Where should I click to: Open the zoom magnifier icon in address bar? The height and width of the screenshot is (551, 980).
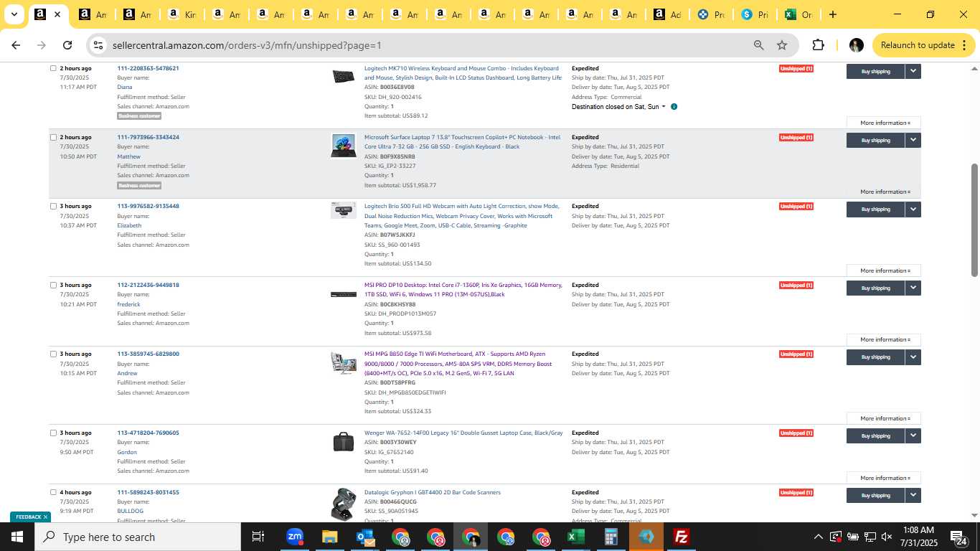[x=758, y=45]
